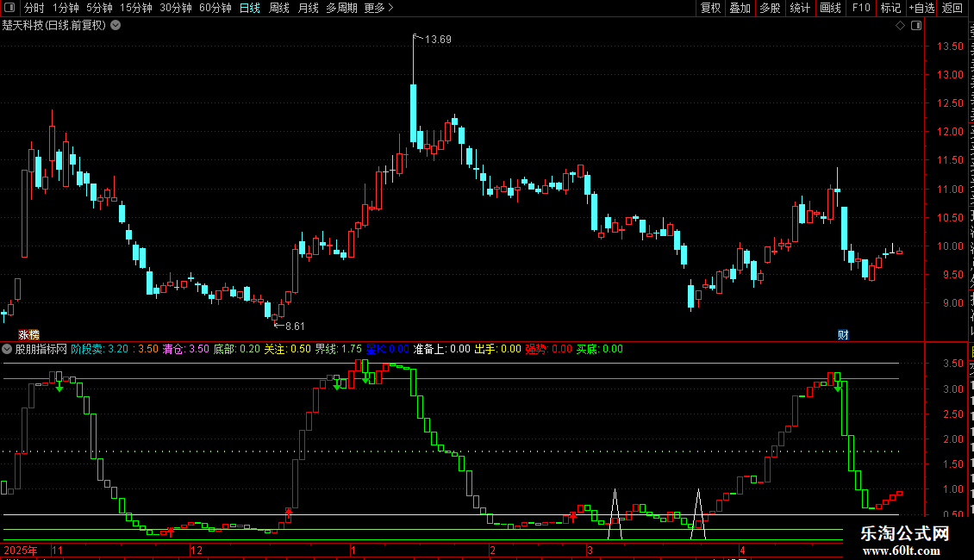
Task: Switch to 分时 intraday view
Action: pos(34,8)
